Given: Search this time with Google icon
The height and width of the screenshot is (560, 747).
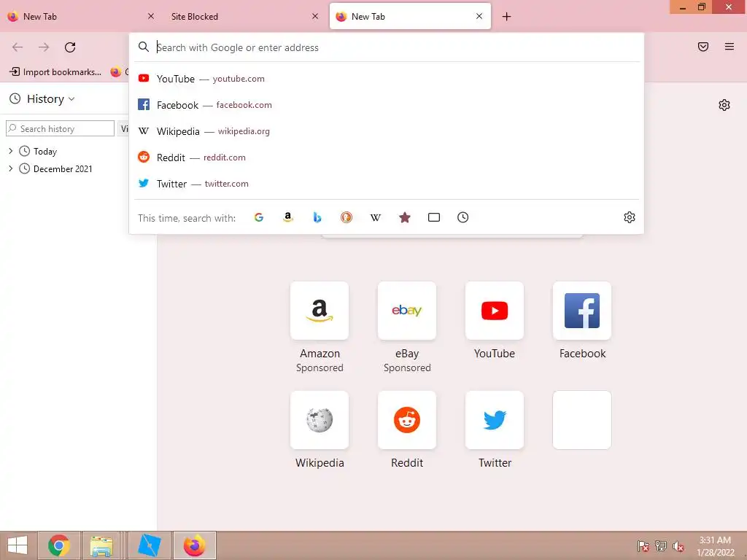Looking at the screenshot, I should (x=259, y=217).
